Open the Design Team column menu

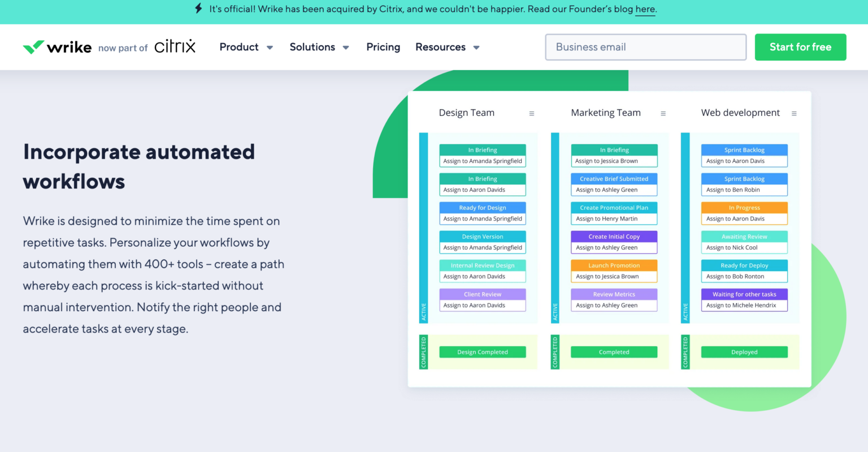(x=532, y=113)
